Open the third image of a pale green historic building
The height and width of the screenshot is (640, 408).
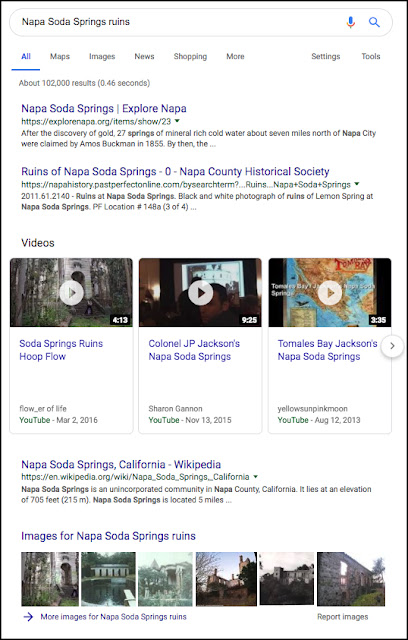click(x=165, y=579)
